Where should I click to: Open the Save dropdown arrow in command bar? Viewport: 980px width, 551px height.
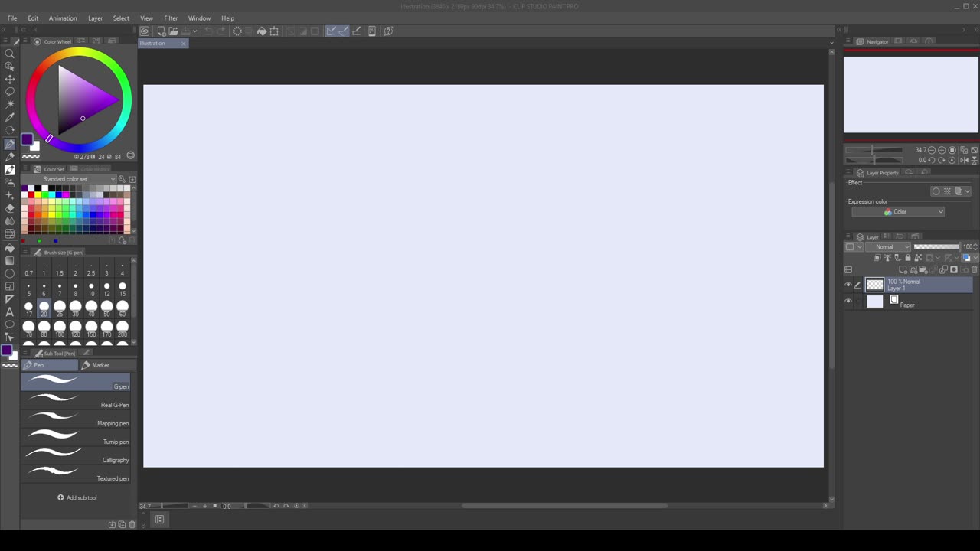point(195,31)
